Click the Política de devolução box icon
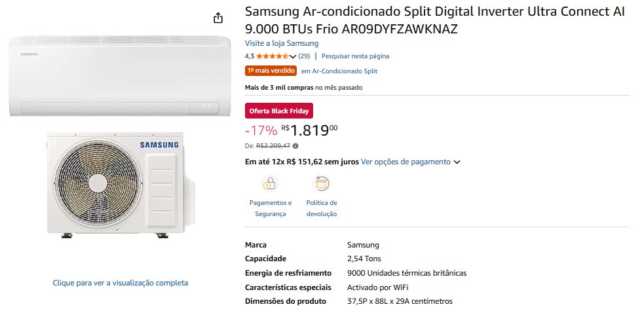The height and width of the screenshot is (311, 644). [x=322, y=183]
